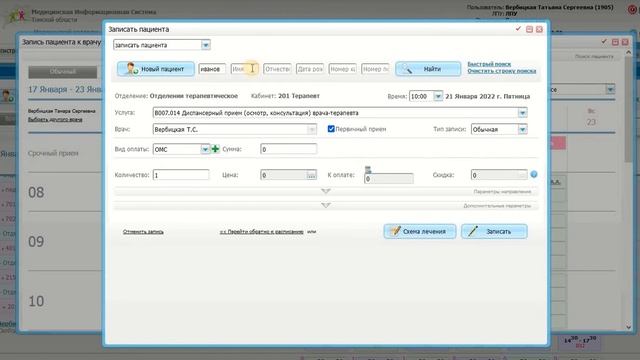Expand the Дополнительные параметры section

coord(326,205)
